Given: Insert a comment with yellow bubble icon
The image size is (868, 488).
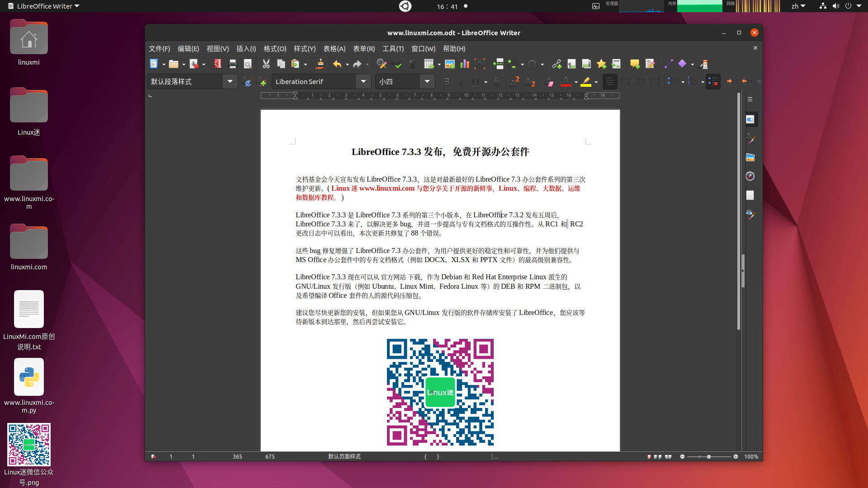Looking at the screenshot, I should click(635, 64).
